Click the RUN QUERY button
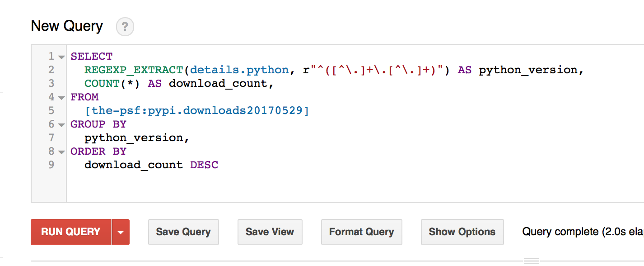The image size is (644, 266). [x=71, y=232]
